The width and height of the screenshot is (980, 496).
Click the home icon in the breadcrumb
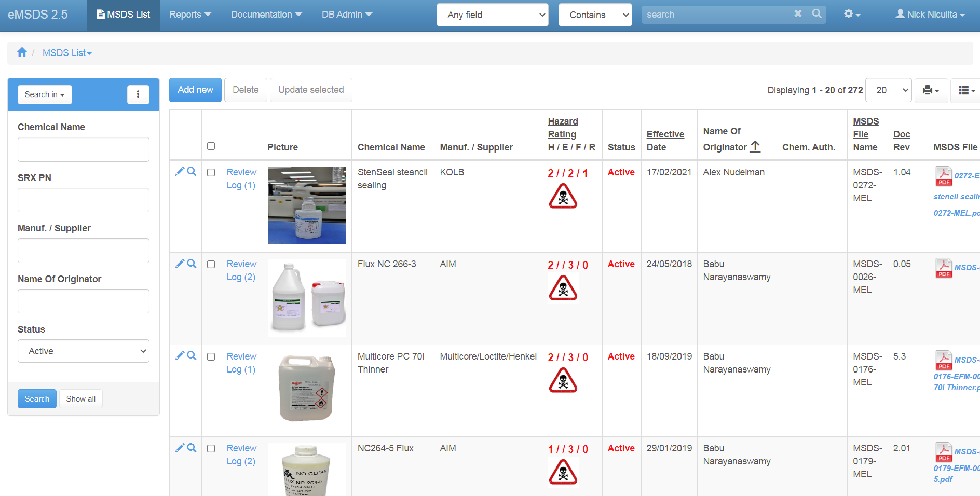tap(22, 52)
